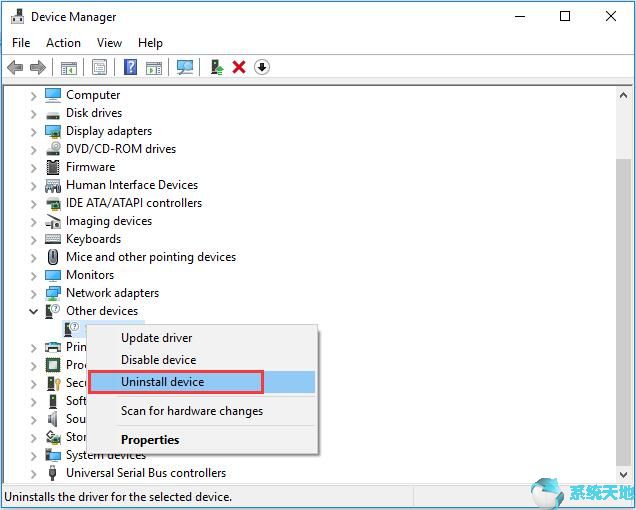Click the Keyboards category icon
The height and width of the screenshot is (510, 636).
[x=53, y=239]
